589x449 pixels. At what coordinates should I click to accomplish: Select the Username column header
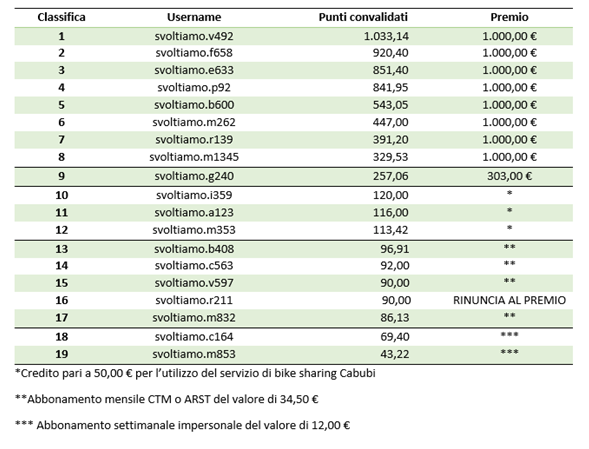[x=194, y=17]
